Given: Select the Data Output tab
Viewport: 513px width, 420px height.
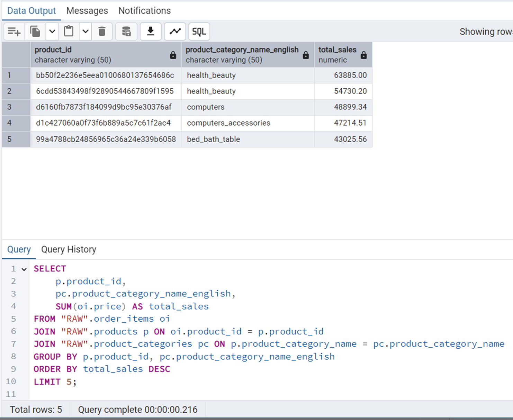Looking at the screenshot, I should pyautogui.click(x=31, y=11).
